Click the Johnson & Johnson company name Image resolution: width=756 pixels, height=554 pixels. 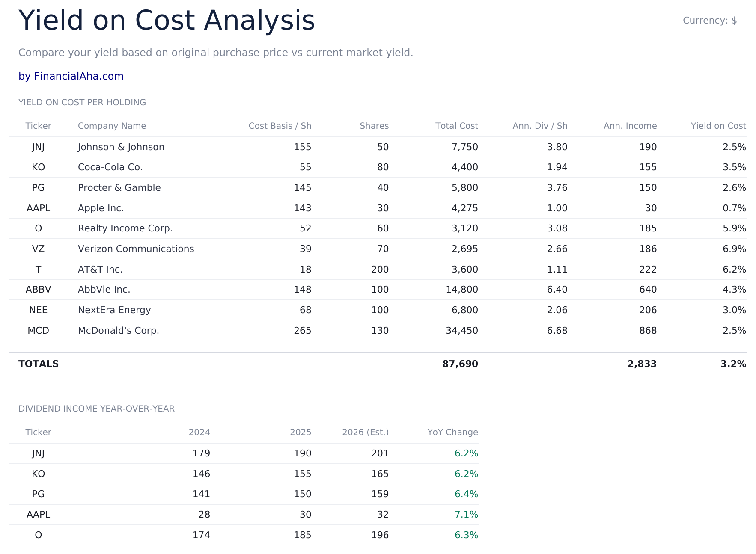click(x=121, y=147)
